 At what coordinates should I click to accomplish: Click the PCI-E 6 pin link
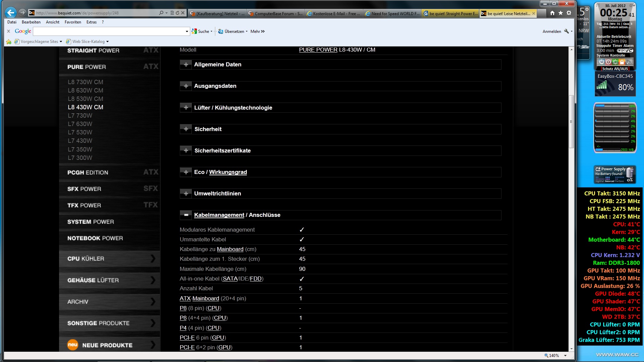point(187,338)
